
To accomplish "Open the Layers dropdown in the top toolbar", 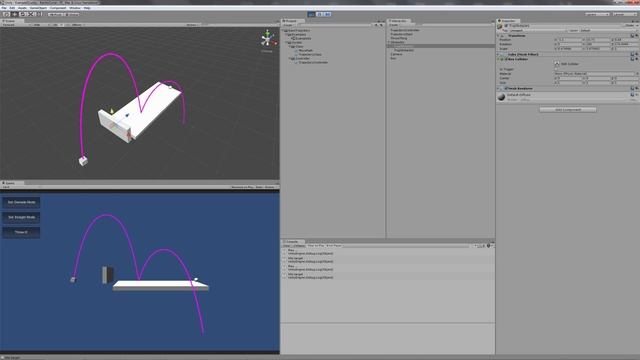I will (597, 14).
